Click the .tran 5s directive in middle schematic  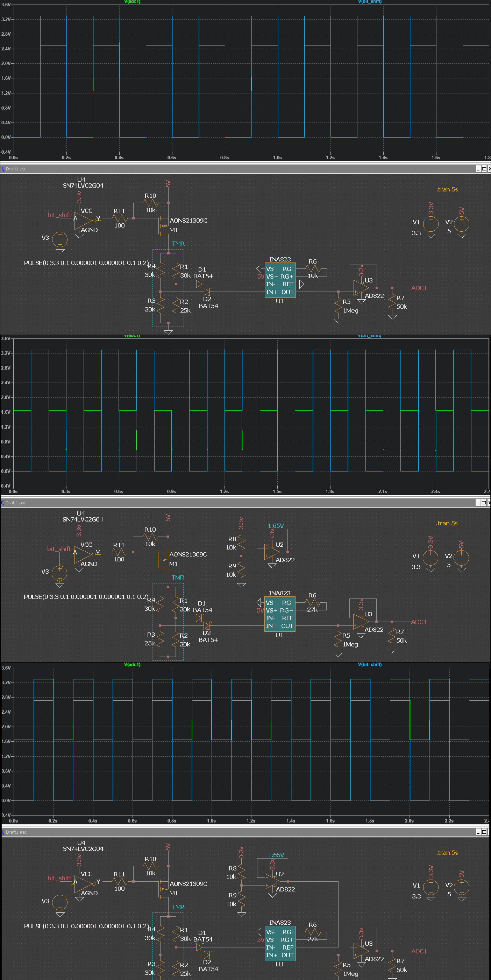447,524
